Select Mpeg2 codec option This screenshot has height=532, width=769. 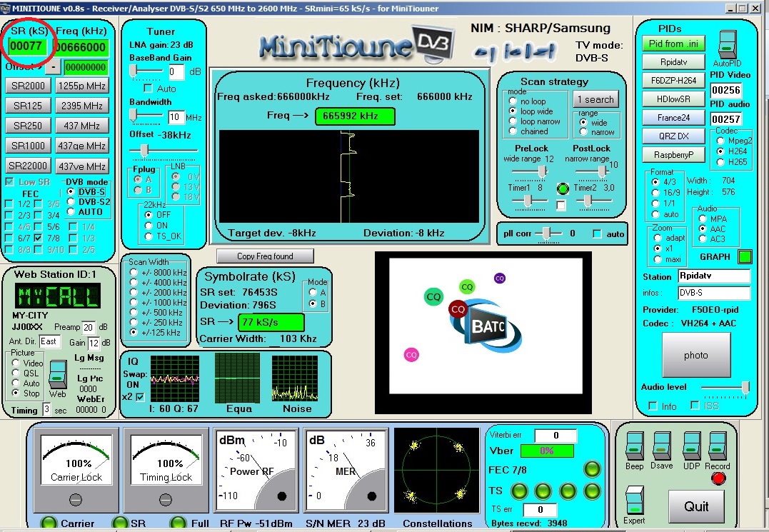720,141
